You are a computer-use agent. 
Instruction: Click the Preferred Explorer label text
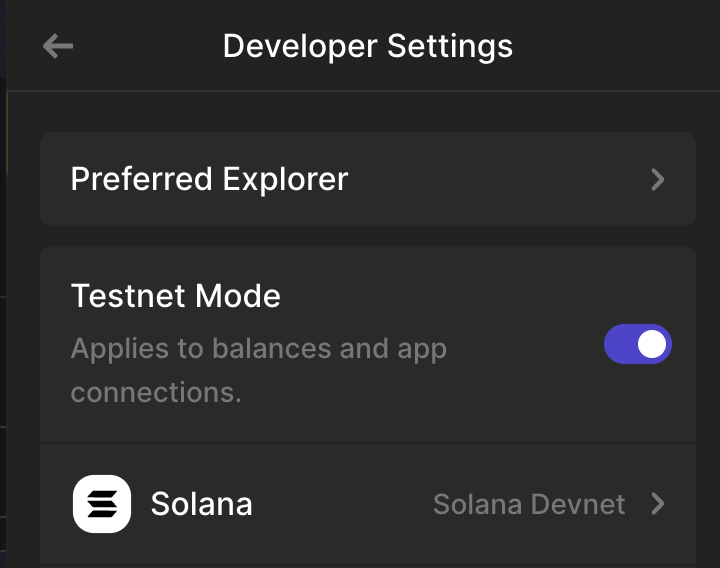pos(209,179)
